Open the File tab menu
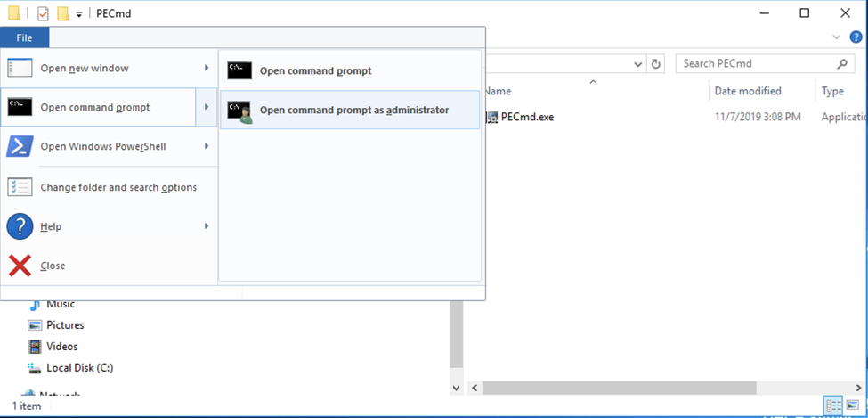The width and height of the screenshot is (868, 418). (x=24, y=37)
